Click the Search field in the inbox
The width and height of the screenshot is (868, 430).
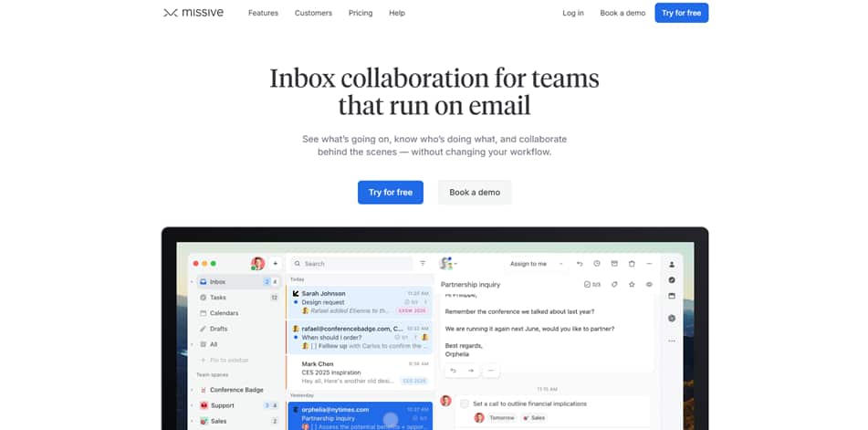coord(351,263)
